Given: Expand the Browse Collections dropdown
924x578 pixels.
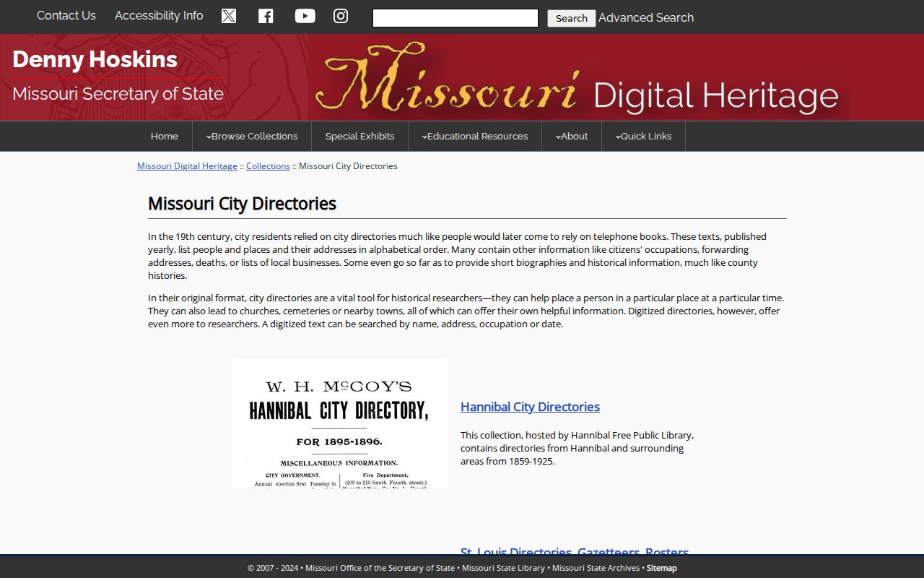Looking at the screenshot, I should [x=252, y=136].
